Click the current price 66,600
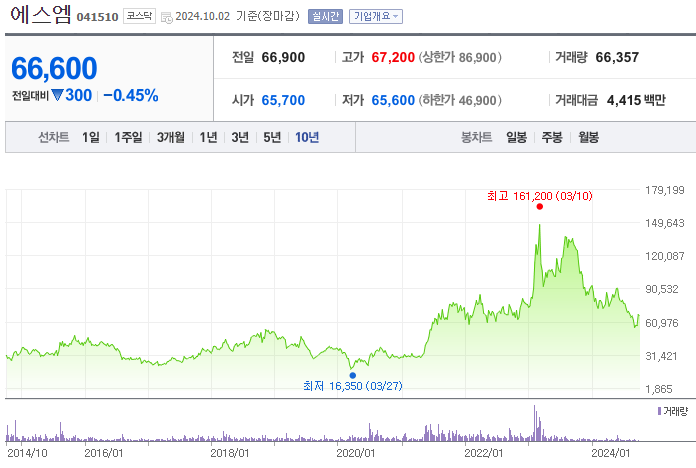This screenshot has width=696, height=468. 54,68
